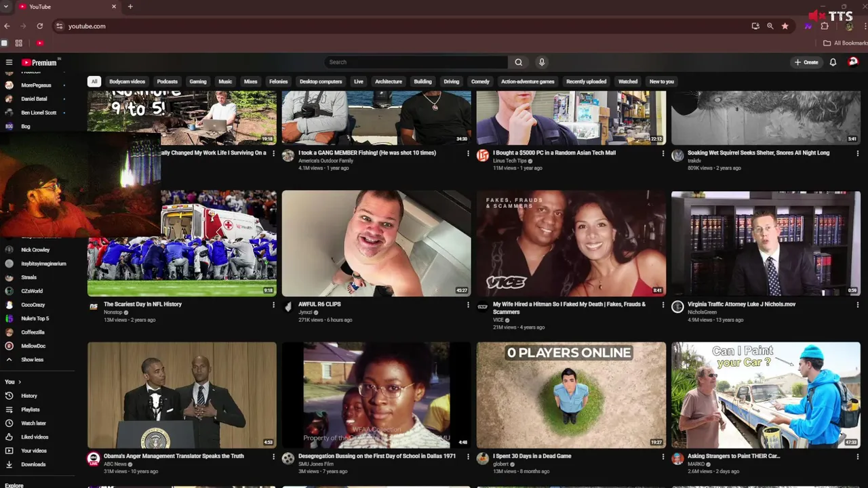
Task: Expand the You section chevron
Action: 19,382
